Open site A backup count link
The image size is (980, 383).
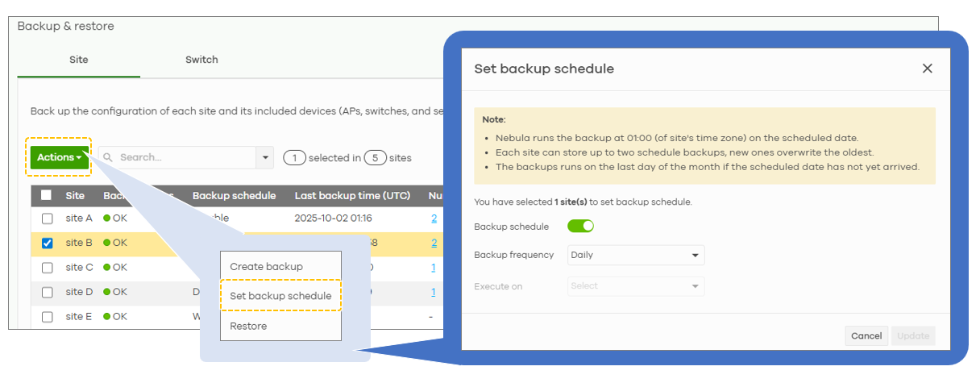coord(434,219)
